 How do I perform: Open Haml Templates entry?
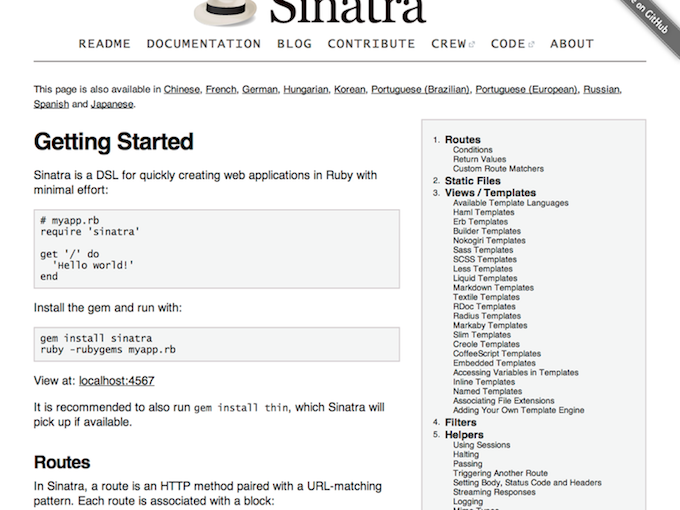click(x=484, y=212)
